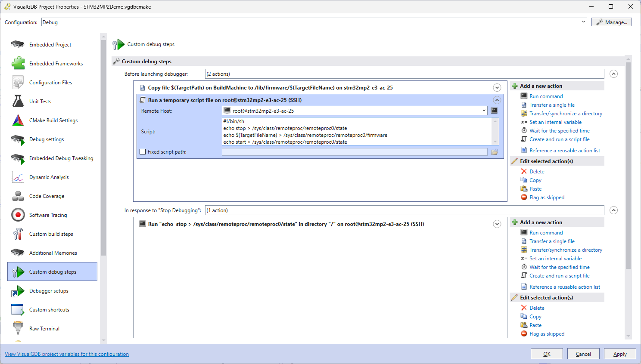
Task: Click upper Transfer/synchronize a directory icon
Action: coord(524,114)
